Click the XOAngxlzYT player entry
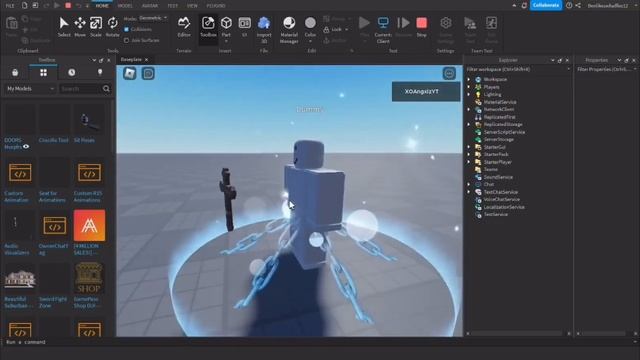 [x=426, y=91]
